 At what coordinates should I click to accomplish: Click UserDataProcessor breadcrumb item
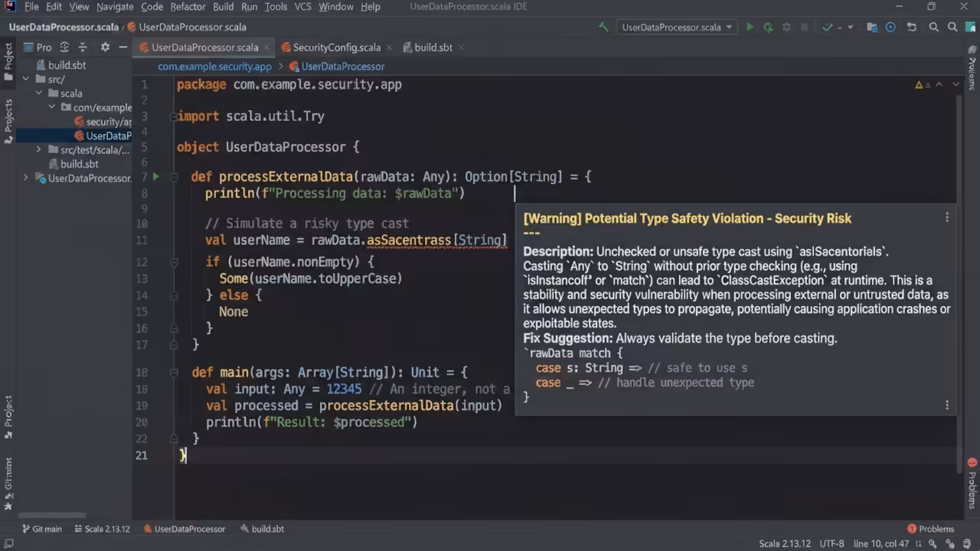[337, 67]
